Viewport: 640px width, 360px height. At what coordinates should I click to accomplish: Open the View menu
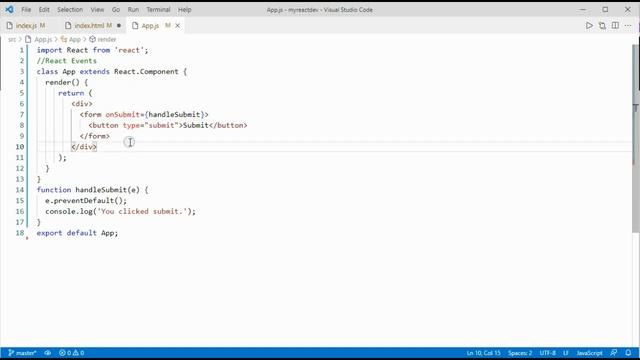point(97,9)
